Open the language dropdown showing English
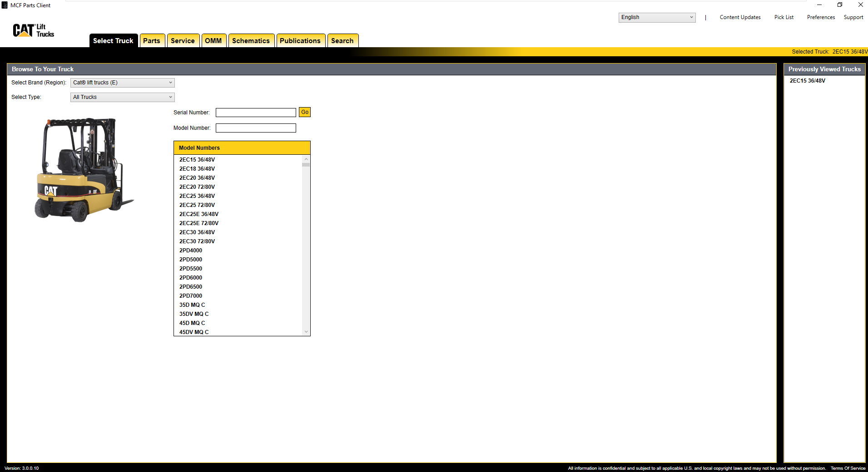The image size is (868, 472). pos(657,17)
